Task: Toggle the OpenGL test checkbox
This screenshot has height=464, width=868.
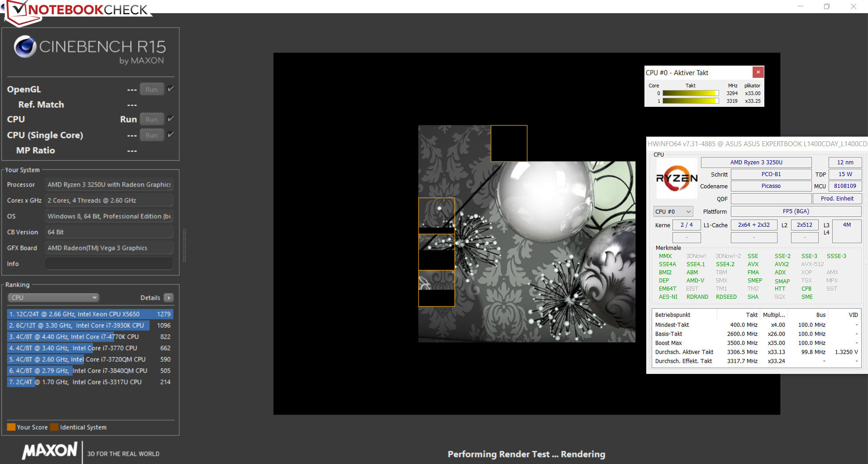Action: (x=171, y=89)
